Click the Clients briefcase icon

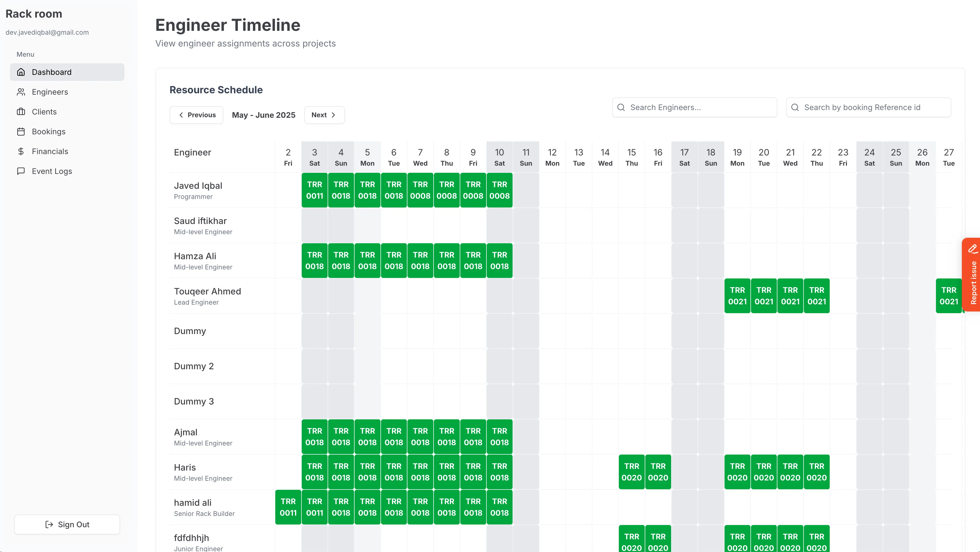click(21, 112)
